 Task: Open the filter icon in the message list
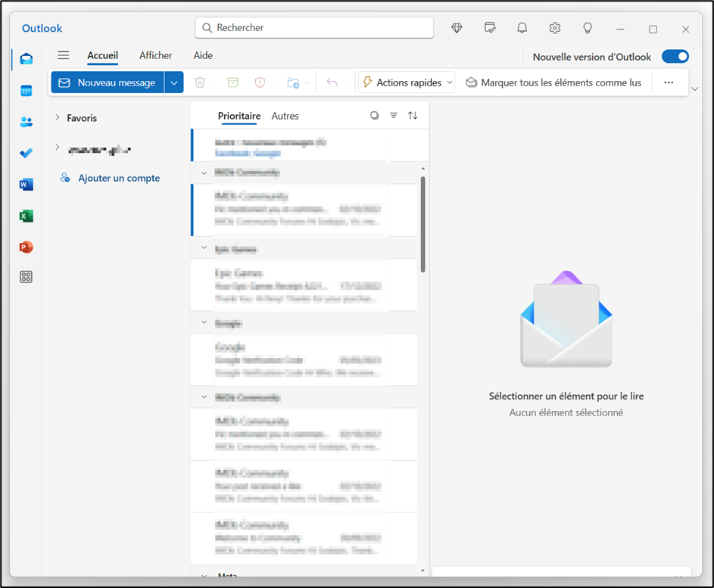394,115
